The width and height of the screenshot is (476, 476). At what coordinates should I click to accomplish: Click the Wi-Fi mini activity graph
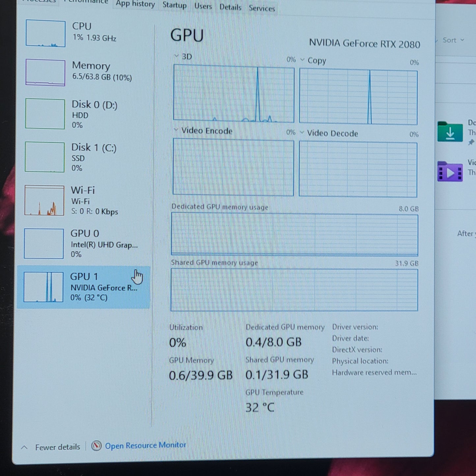(x=44, y=200)
